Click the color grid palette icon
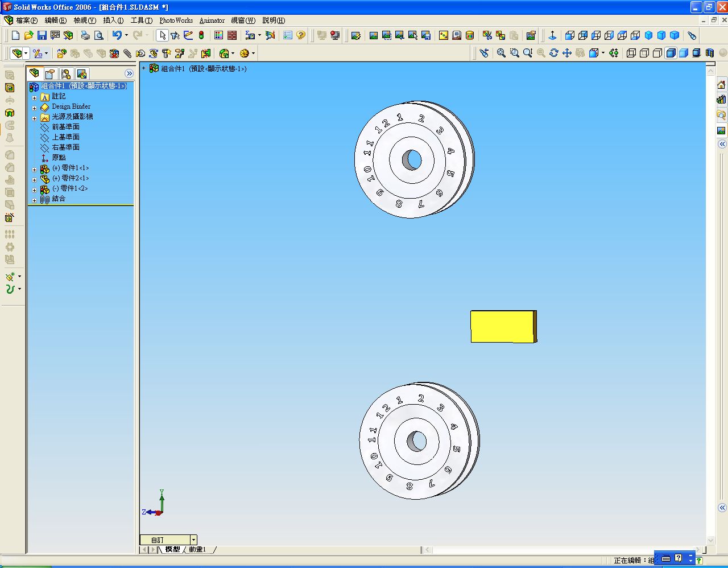Screen dimensions: 728x568 point(218,35)
